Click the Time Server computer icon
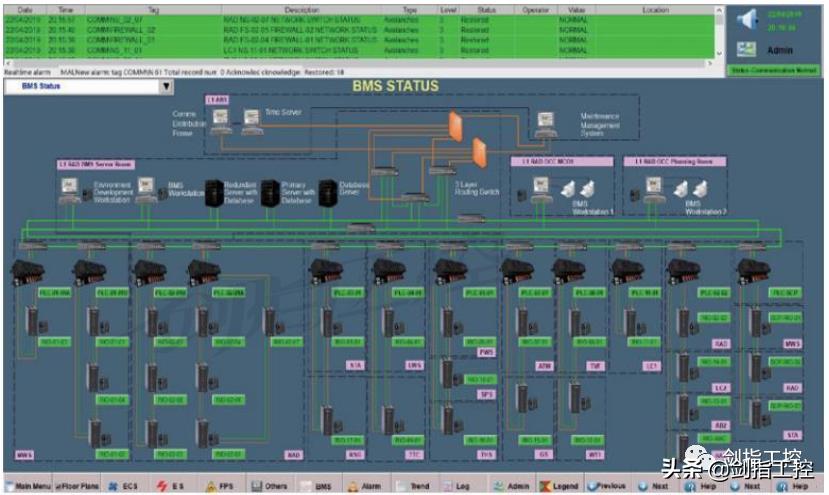 click(x=247, y=119)
